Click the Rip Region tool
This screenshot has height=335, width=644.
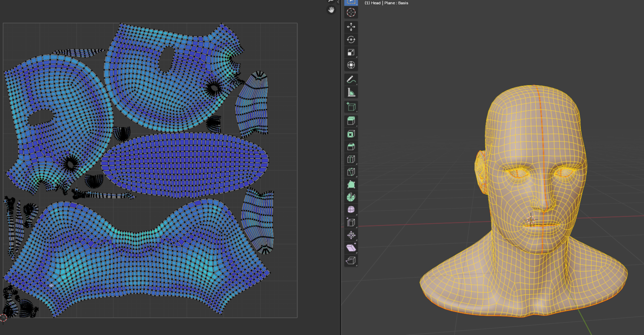pyautogui.click(x=351, y=260)
